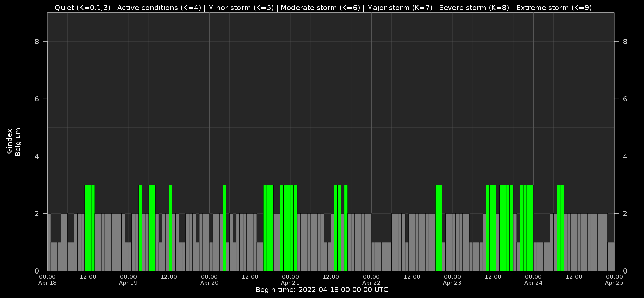
Task: Click the '12:00' label between Apr 20 and Apr 21
Action: (x=250, y=277)
